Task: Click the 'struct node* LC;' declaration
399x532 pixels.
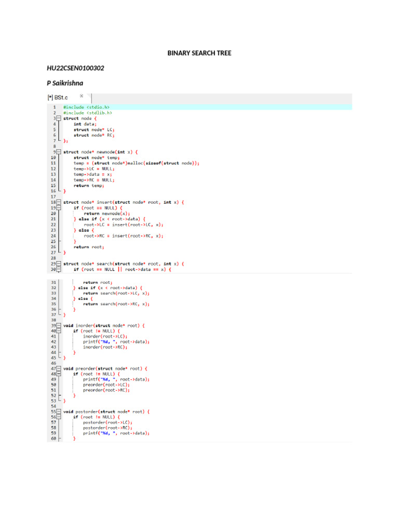Action: coord(94,129)
